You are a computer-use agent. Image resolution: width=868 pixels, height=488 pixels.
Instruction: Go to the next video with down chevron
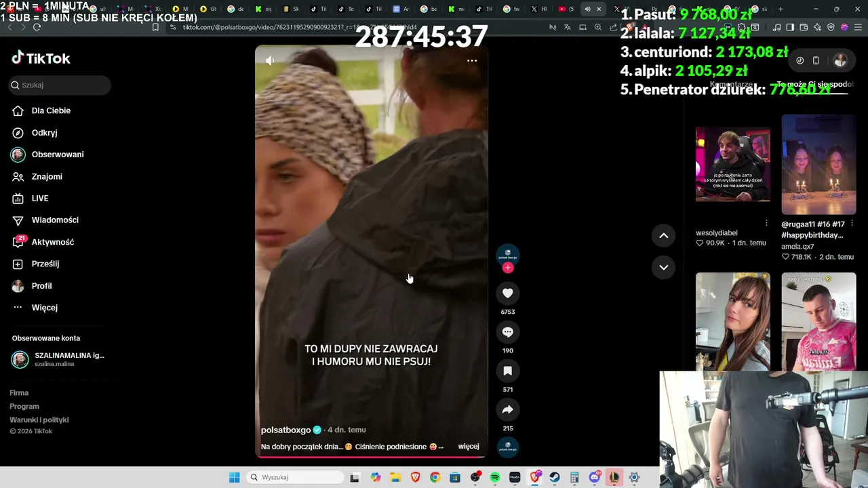click(664, 267)
